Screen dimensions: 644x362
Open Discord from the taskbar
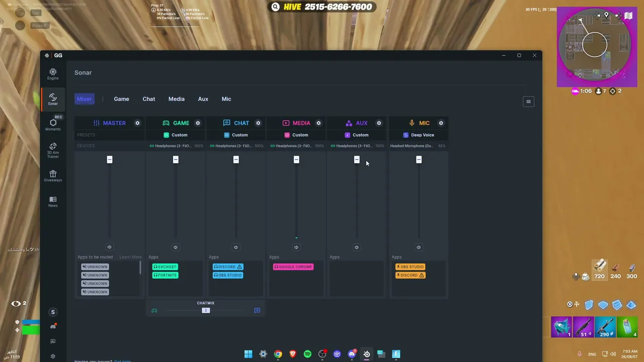coord(352,354)
